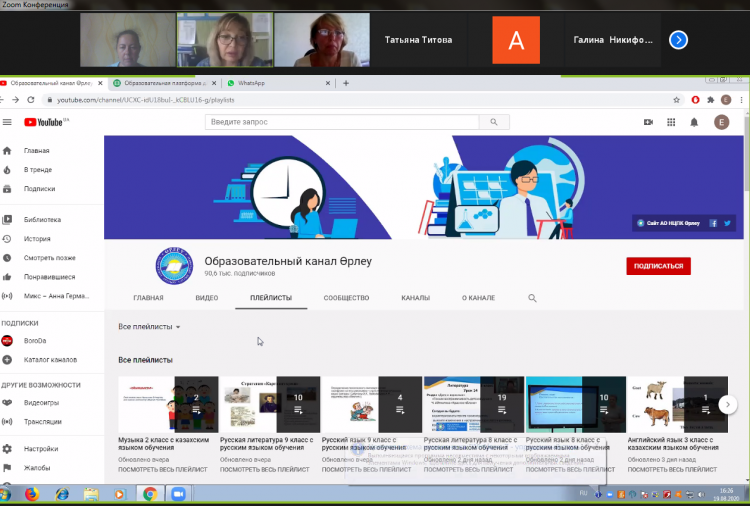Screen dimensions: 750x506
Task: Open Internet Explorer from the taskbar
Action: click(x=62, y=494)
